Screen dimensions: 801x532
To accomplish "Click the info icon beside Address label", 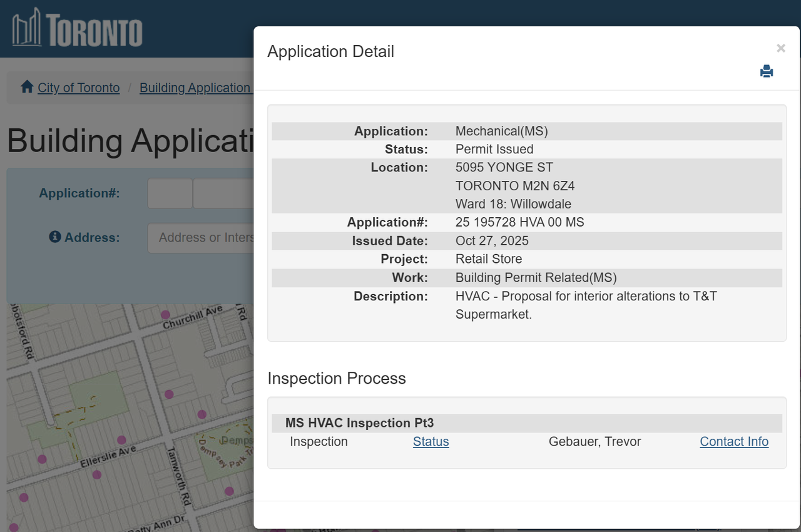I will click(x=55, y=237).
